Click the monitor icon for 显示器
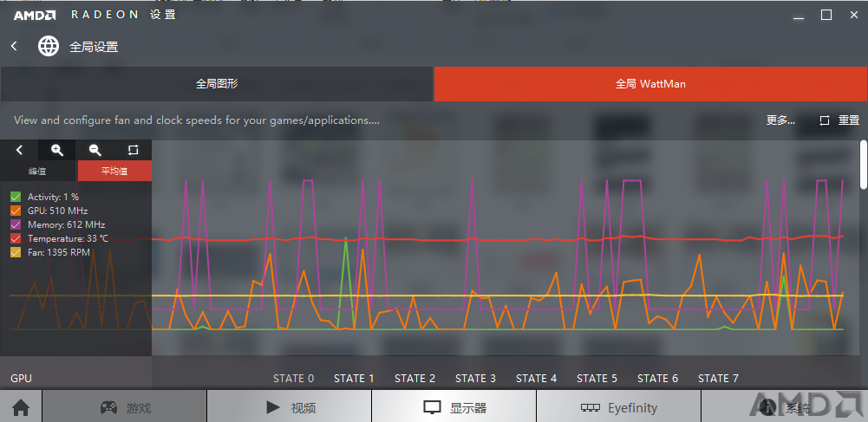 coord(432,408)
